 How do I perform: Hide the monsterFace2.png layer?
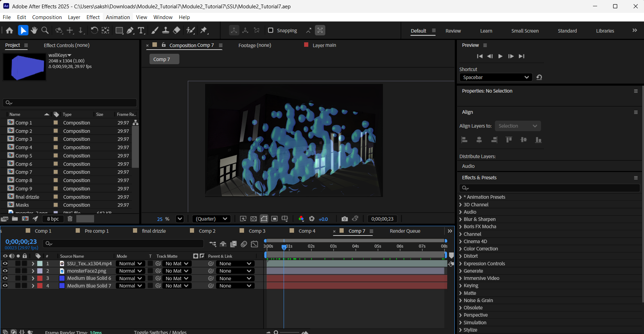[5, 271]
